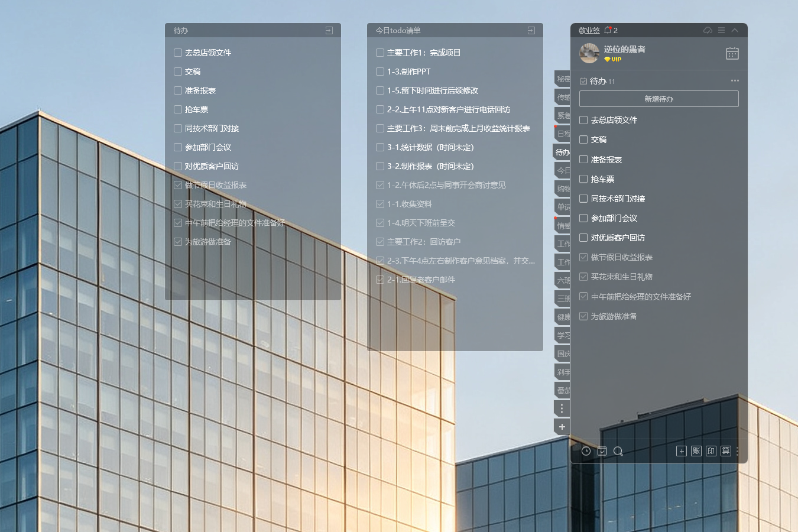
Task: Check 抢车票 in the 待办 desktop widget
Action: tap(178, 109)
